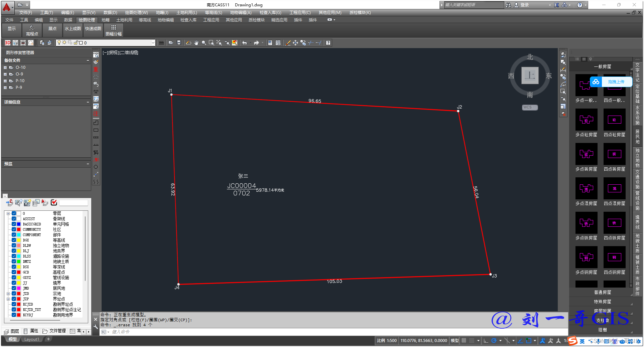This screenshot has height=347, width=644.
Task: Click the move arrows icon
Action: [295, 43]
